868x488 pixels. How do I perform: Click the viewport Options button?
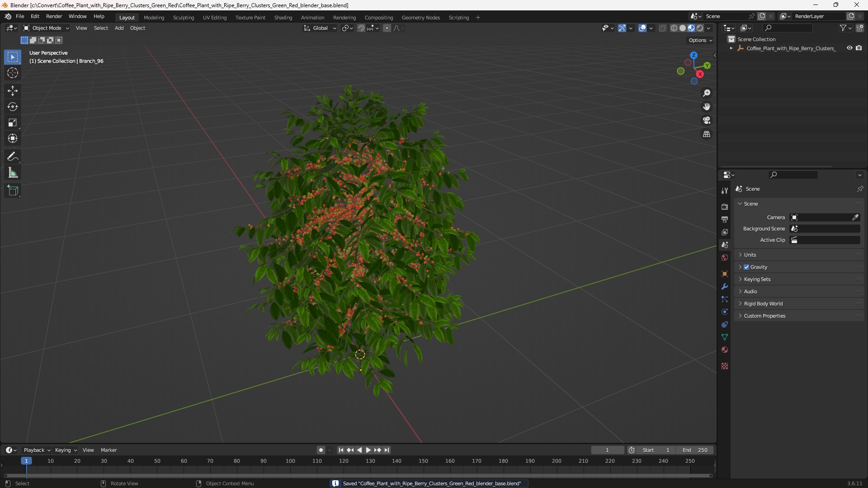point(700,40)
